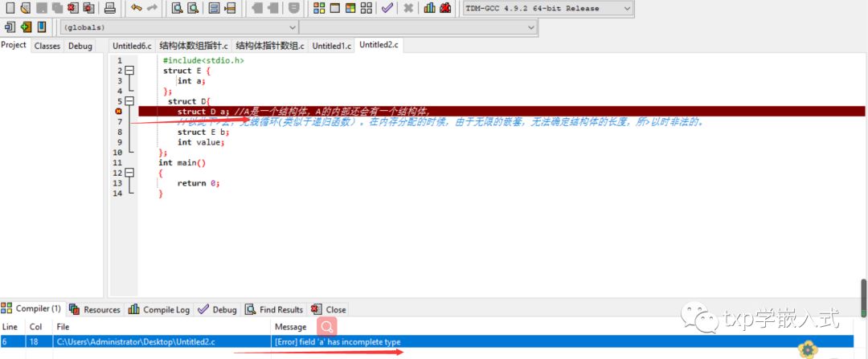Click the Message column header
868x359 pixels.
tap(291, 327)
